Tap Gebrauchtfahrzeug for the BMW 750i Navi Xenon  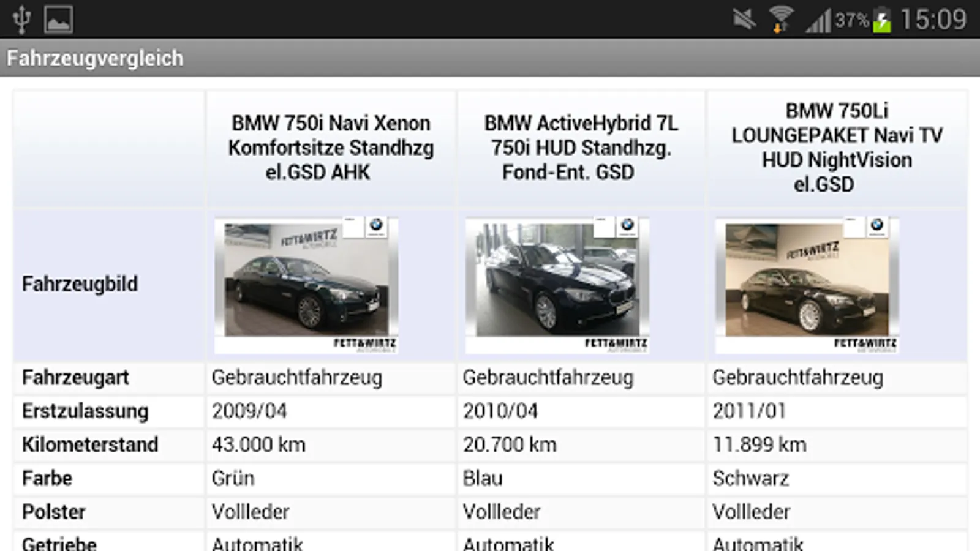pyautogui.click(x=297, y=378)
